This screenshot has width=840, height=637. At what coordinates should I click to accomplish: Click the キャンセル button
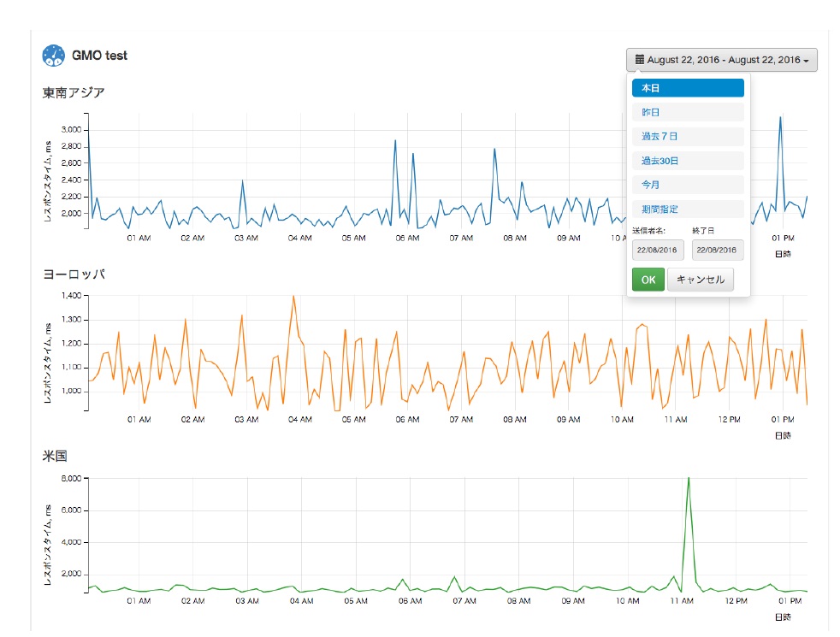(x=701, y=280)
